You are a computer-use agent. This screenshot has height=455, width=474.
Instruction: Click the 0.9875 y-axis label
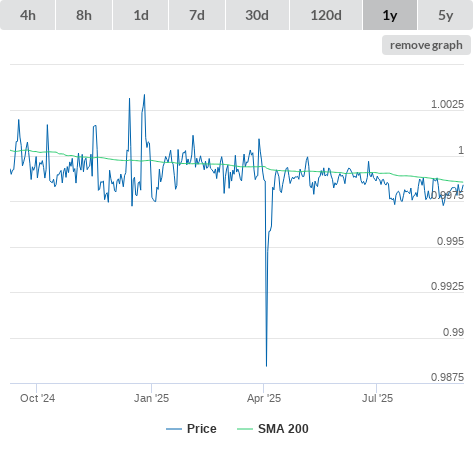pyautogui.click(x=447, y=377)
